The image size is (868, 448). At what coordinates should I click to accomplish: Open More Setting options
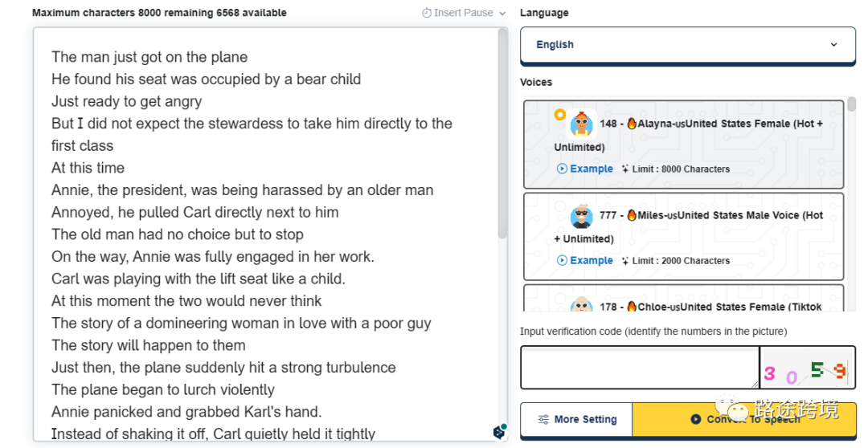[577, 419]
